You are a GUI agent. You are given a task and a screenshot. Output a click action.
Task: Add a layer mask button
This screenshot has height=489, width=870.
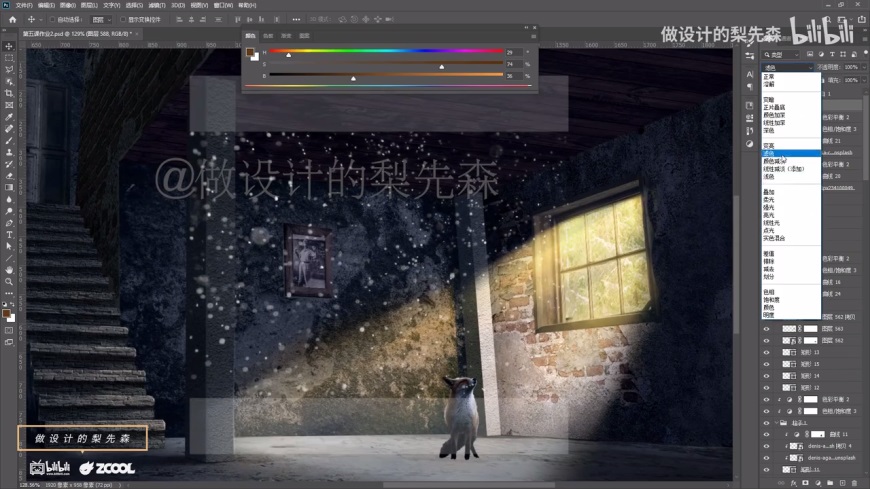click(x=806, y=483)
